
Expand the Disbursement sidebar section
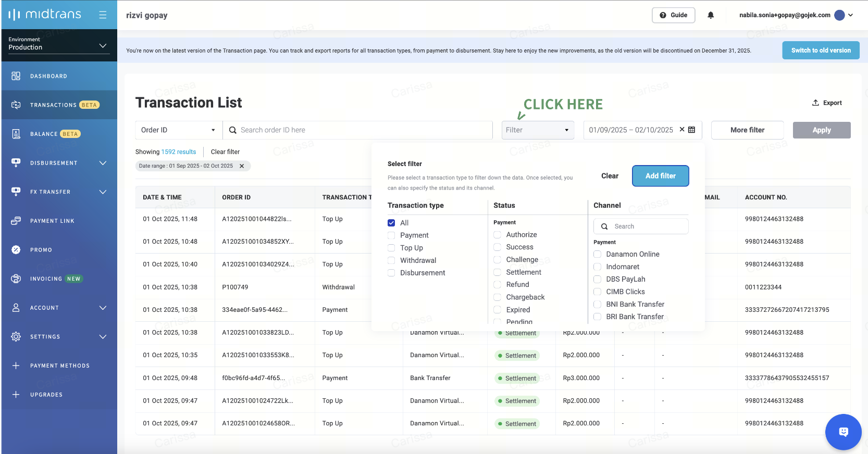tap(103, 163)
